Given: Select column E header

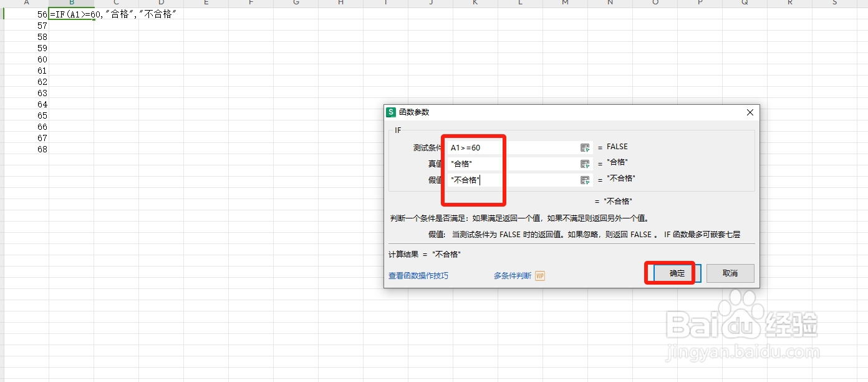Looking at the screenshot, I should click(206, 4).
